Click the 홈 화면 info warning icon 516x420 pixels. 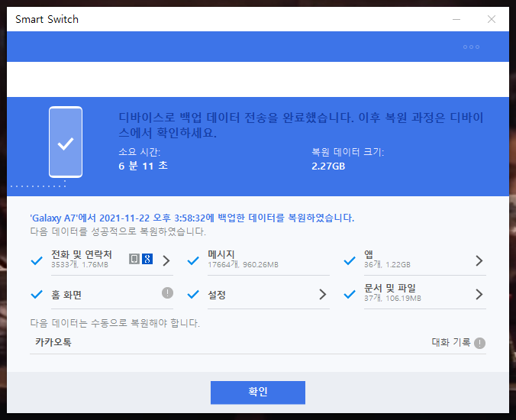pos(167,292)
